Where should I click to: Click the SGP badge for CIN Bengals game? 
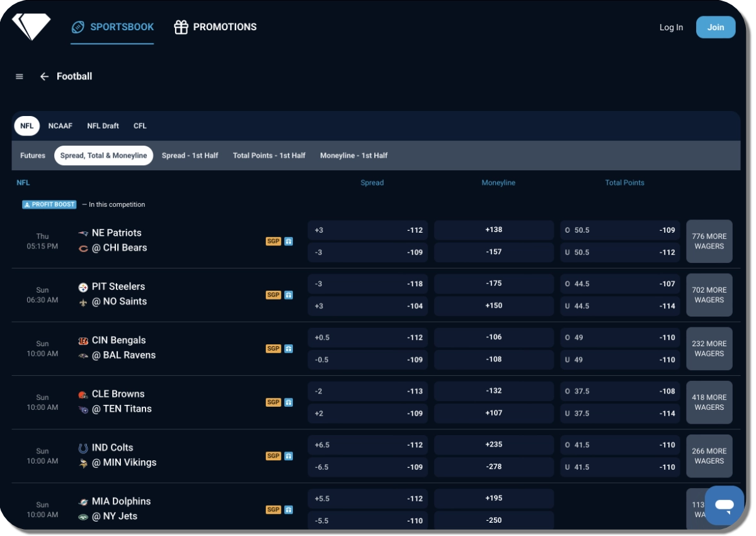(273, 348)
